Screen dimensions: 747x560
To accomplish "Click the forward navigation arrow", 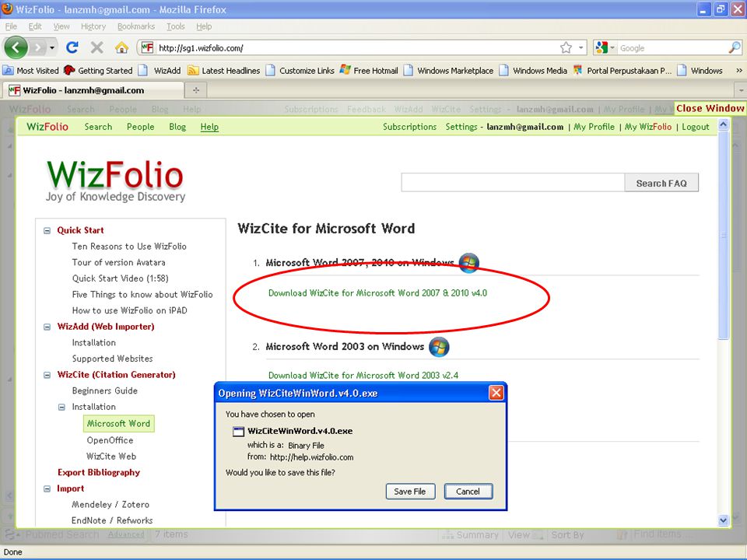I will (x=37, y=47).
